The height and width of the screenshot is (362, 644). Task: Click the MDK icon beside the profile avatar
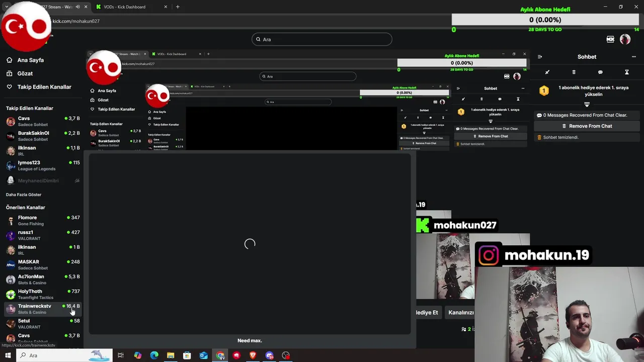tap(610, 39)
